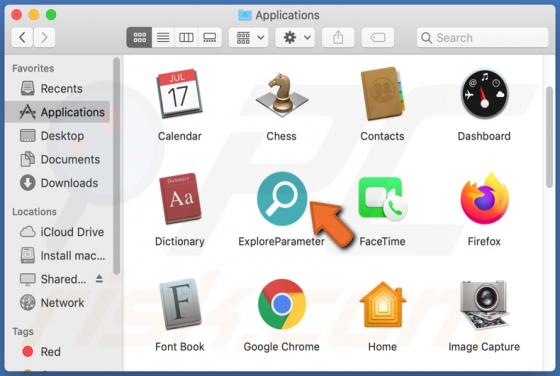
Task: Open Downloads in the sidebar
Action: (x=57, y=183)
